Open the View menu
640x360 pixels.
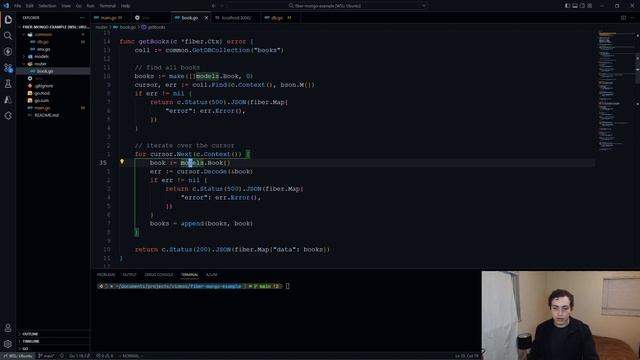(66, 6)
